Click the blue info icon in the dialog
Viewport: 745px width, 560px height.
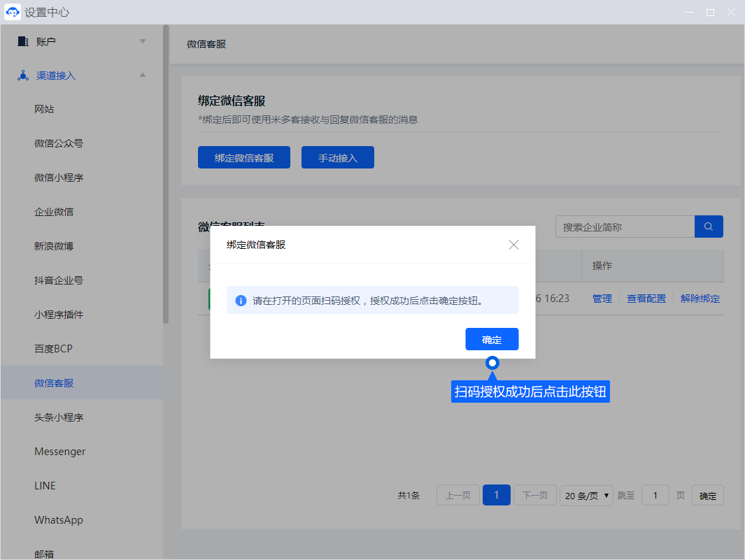click(x=241, y=301)
